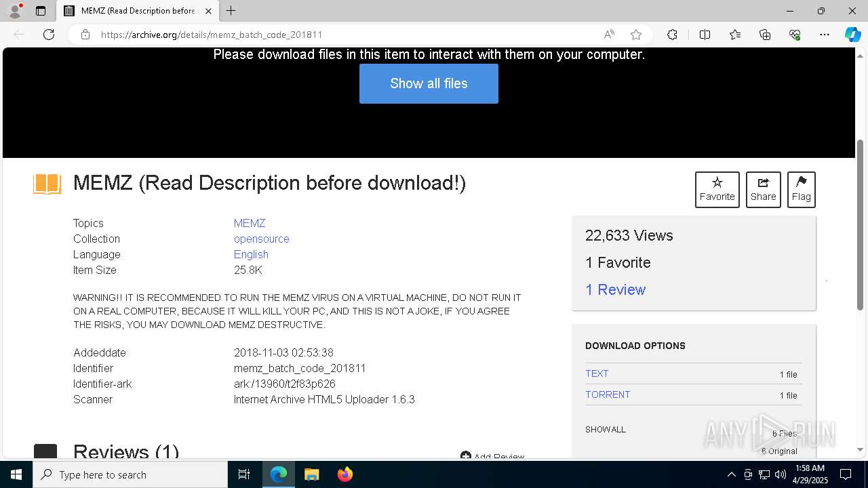The height and width of the screenshot is (488, 868).
Task: Open volume speaker tray icon
Action: point(781,474)
